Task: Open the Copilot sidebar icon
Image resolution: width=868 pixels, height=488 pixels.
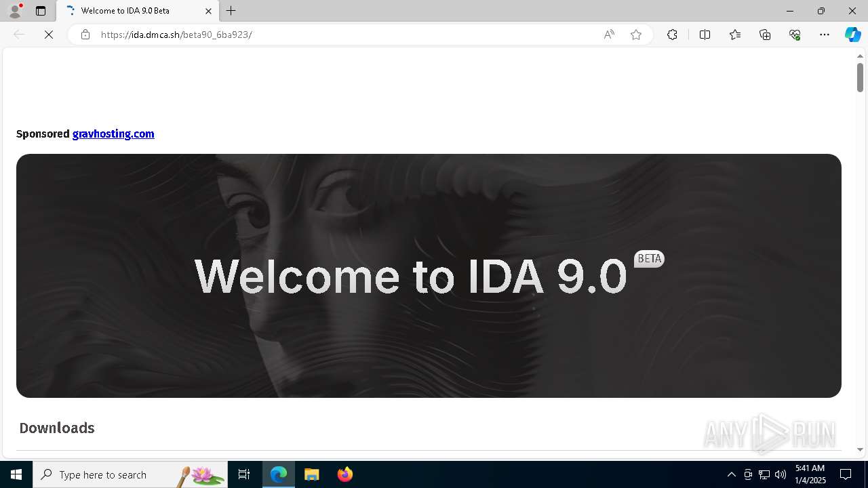Action: (852, 35)
